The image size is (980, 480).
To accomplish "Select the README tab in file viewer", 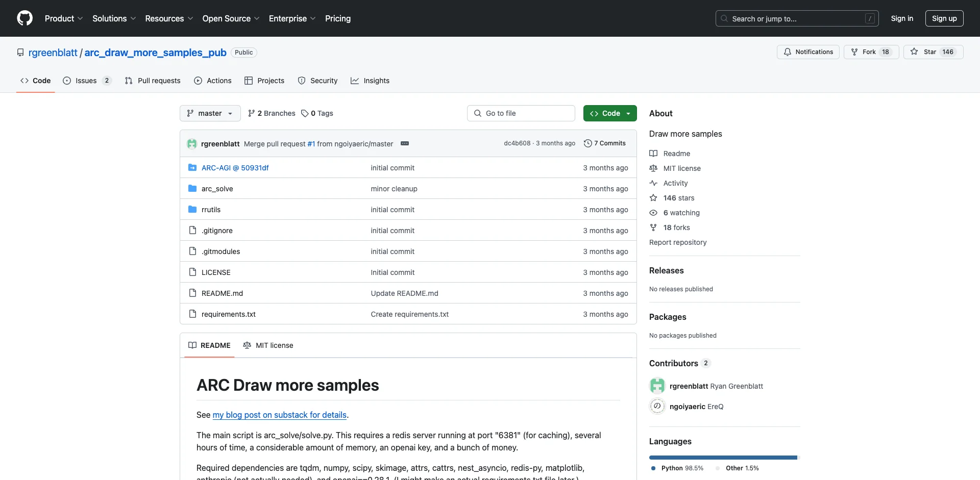I will click(x=209, y=345).
